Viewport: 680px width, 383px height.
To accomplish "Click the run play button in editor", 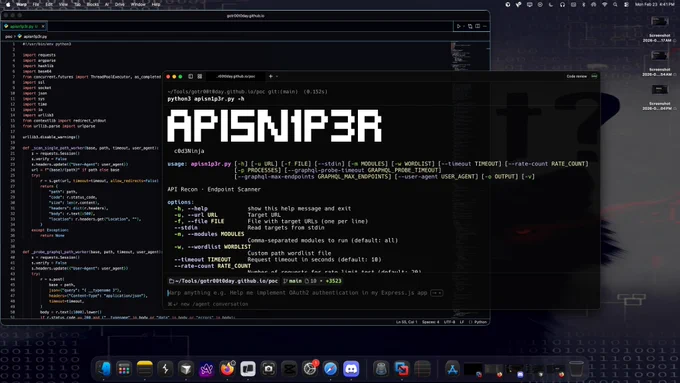I will tap(458, 26).
